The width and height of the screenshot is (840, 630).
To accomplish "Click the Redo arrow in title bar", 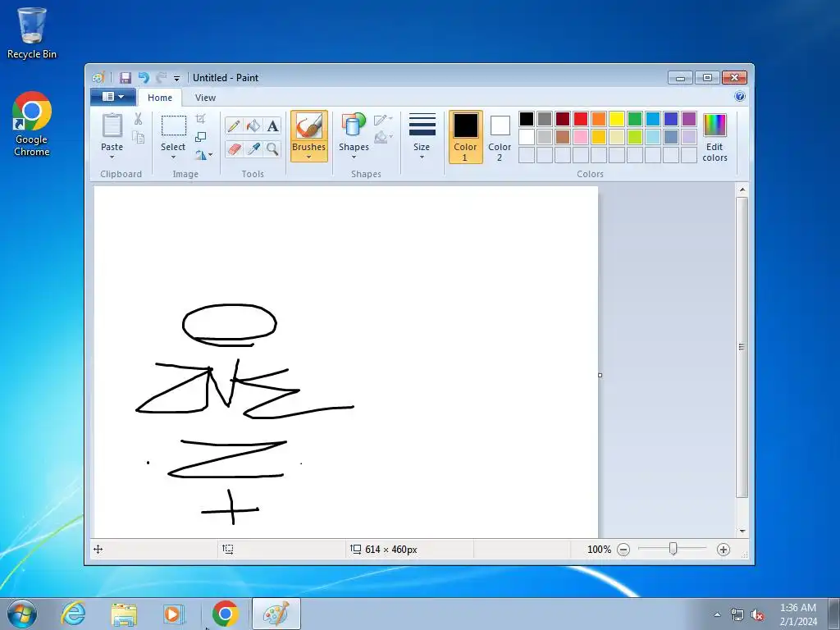I will click(162, 78).
